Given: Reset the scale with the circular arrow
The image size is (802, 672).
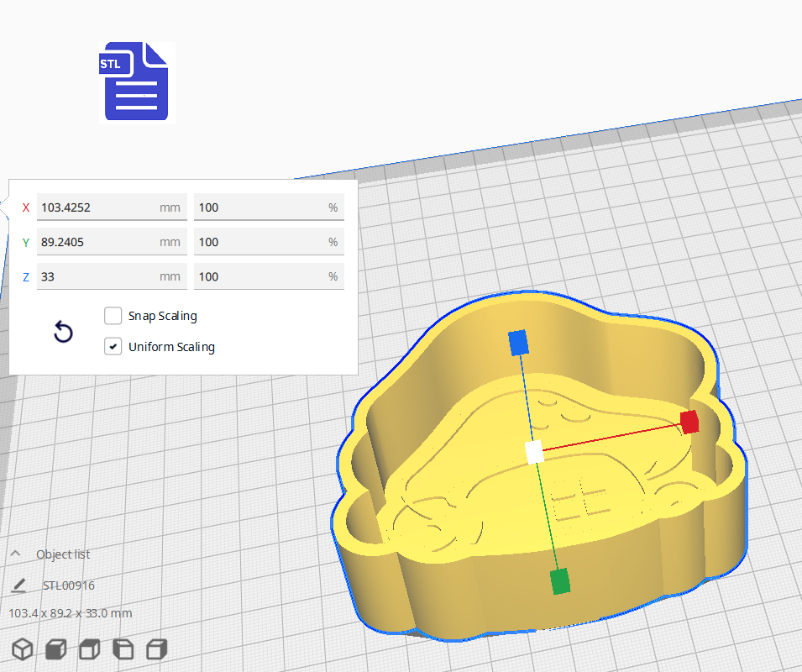Looking at the screenshot, I should [x=63, y=333].
